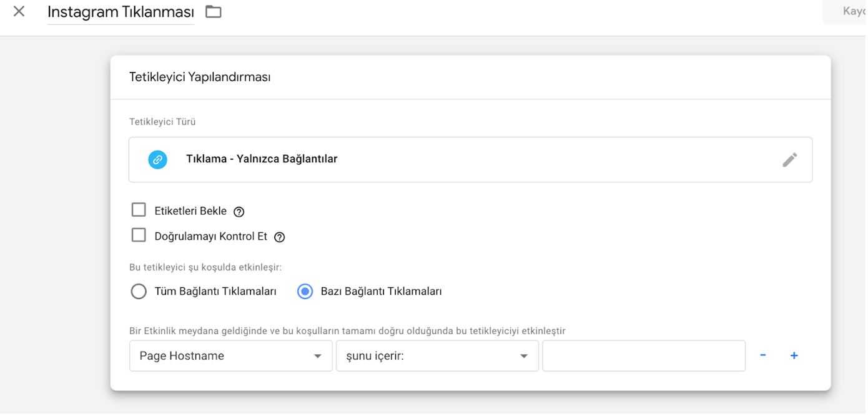868x416 pixels.
Task: Click the pencil icon to edit trigger type
Action: coord(791,161)
